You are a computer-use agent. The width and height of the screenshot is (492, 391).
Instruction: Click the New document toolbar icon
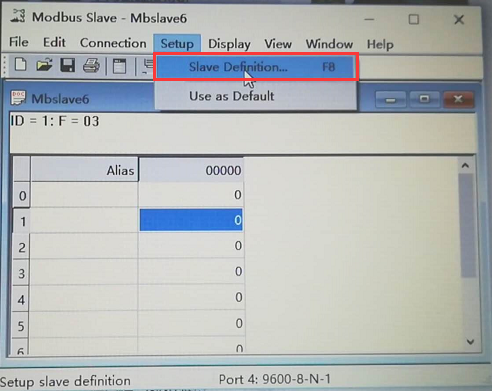point(21,65)
